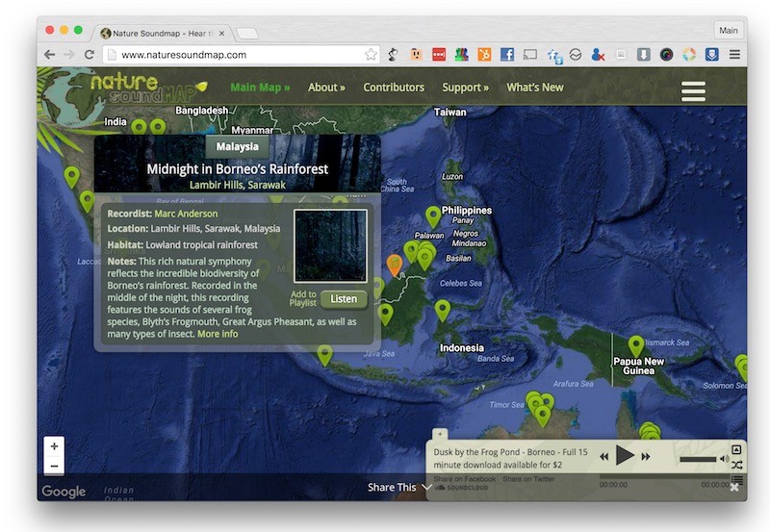Screen dimensions: 770x532
Task: Click the dark circular color wheel extension icon
Action: click(x=666, y=55)
